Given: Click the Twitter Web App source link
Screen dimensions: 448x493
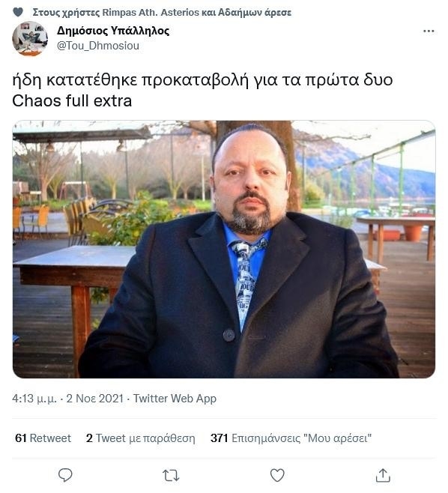Looking at the screenshot, I should [x=175, y=399].
